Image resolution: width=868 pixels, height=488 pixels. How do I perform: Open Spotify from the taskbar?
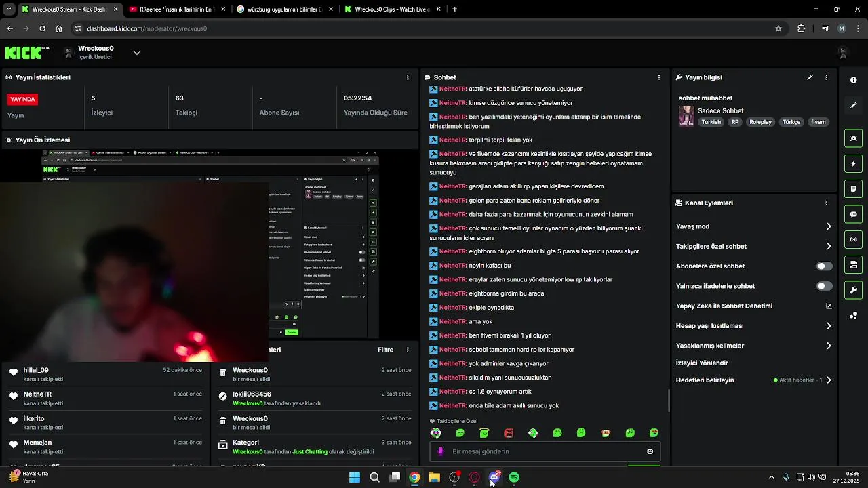(x=514, y=477)
